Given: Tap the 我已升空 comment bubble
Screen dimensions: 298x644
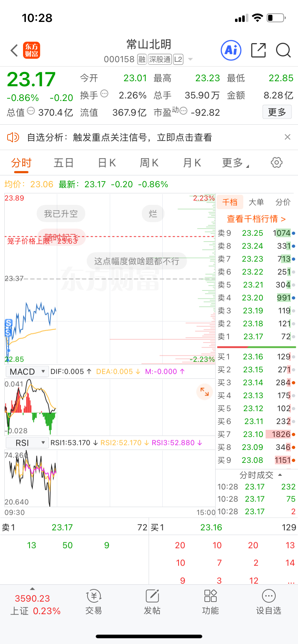Looking at the screenshot, I should 61,214.
